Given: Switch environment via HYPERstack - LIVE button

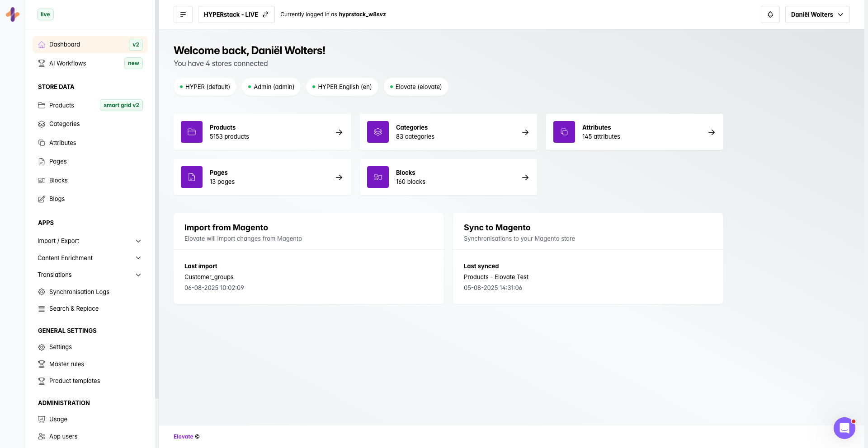Looking at the screenshot, I should click(x=236, y=14).
